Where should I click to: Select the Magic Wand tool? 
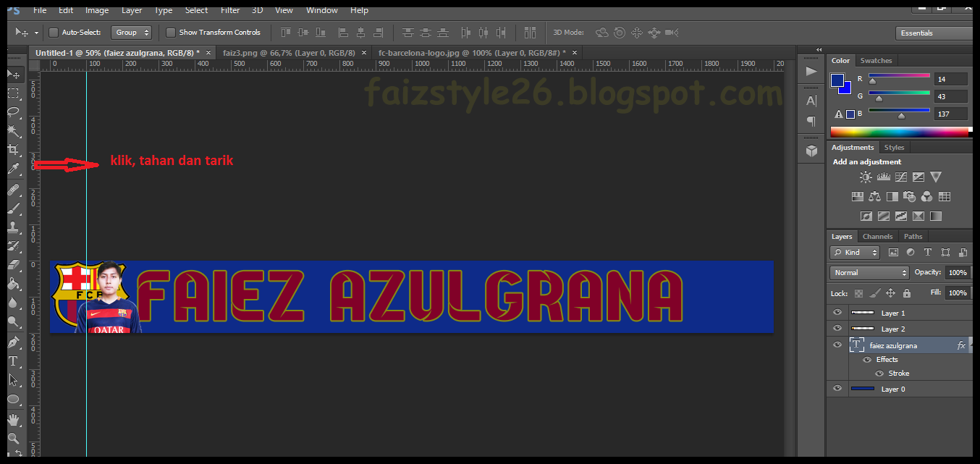[x=14, y=131]
